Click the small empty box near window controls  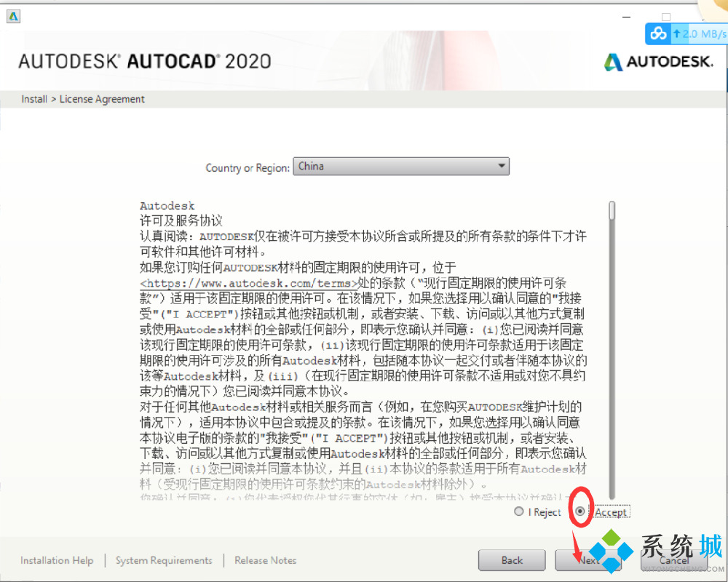[x=665, y=16]
